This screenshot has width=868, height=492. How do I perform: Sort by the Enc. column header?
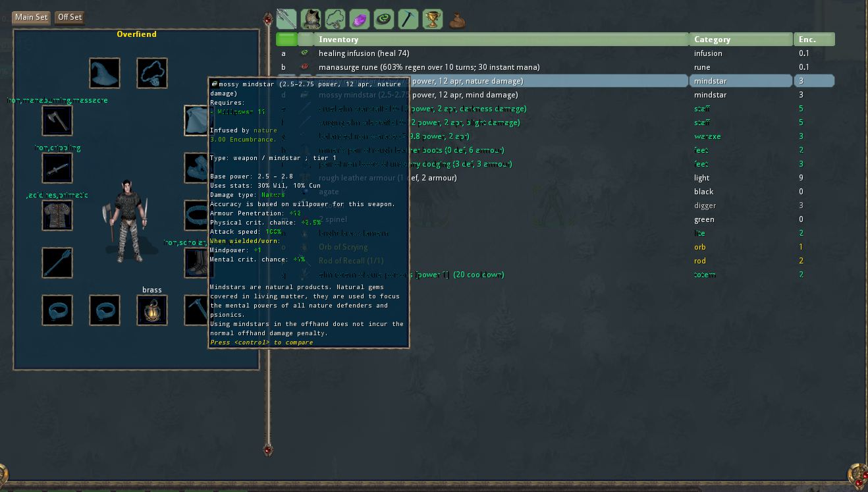(814, 40)
